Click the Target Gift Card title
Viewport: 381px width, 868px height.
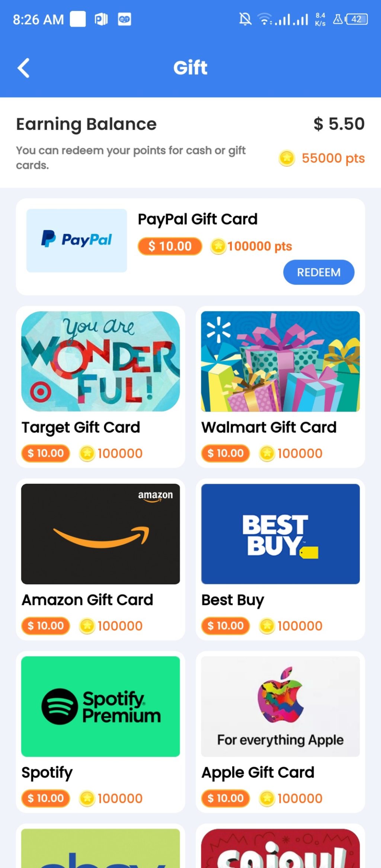pyautogui.click(x=81, y=427)
